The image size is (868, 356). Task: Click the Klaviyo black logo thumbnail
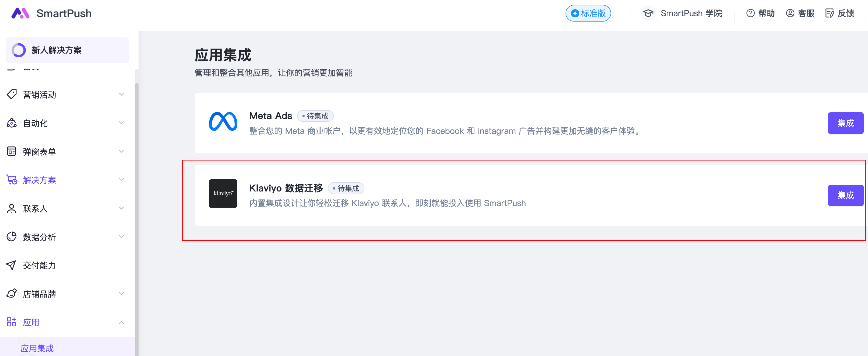tap(223, 193)
